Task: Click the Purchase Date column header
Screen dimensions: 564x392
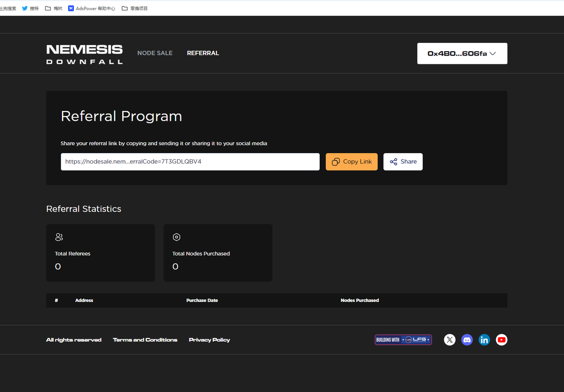Action: pyautogui.click(x=202, y=300)
